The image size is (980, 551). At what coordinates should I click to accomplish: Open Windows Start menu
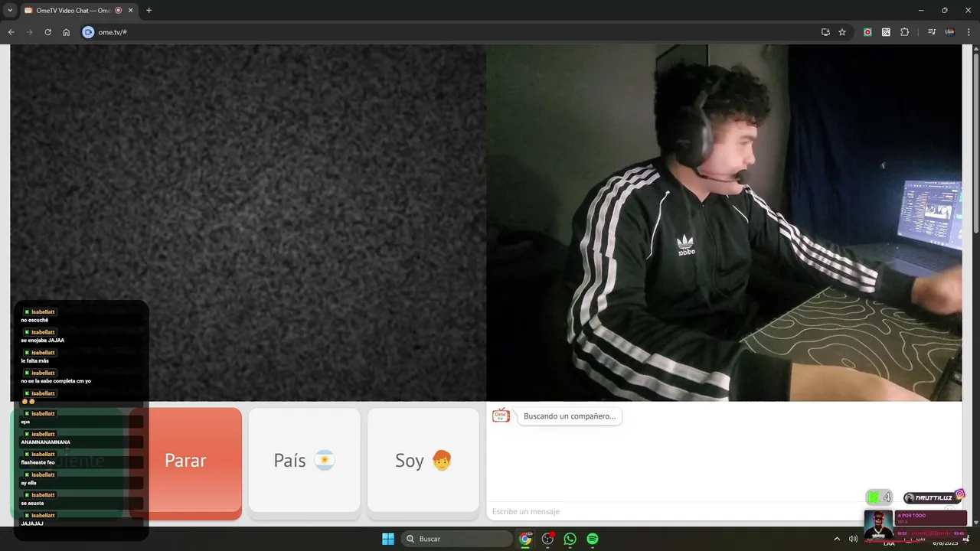pyautogui.click(x=388, y=539)
